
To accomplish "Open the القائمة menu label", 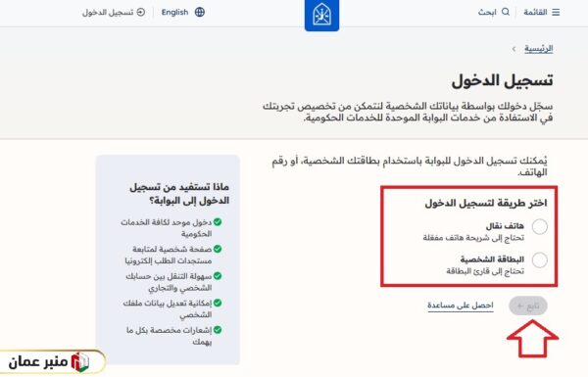I will (535, 13).
